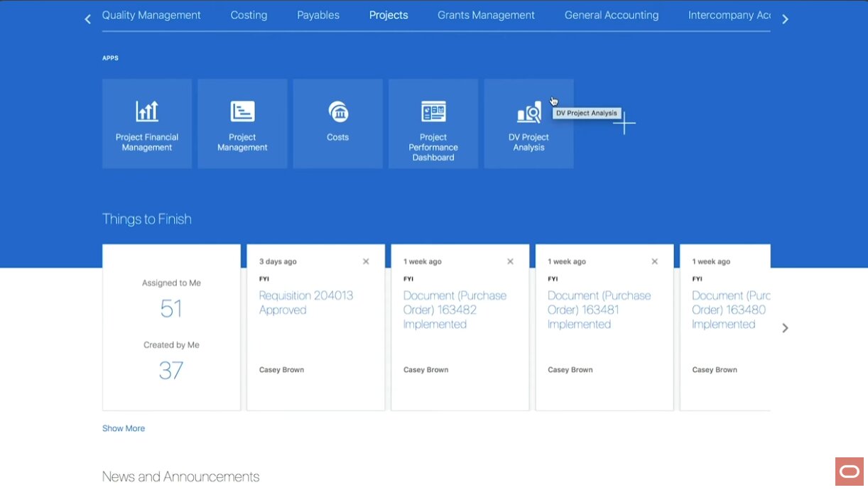
Task: Open the Project Management app tile
Action: 242,124
